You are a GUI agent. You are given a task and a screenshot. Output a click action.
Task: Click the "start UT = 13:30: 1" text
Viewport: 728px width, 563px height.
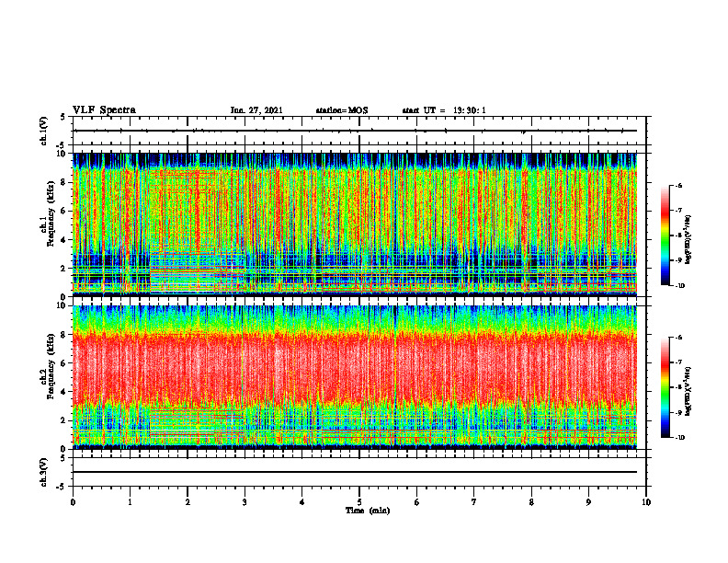pos(444,110)
